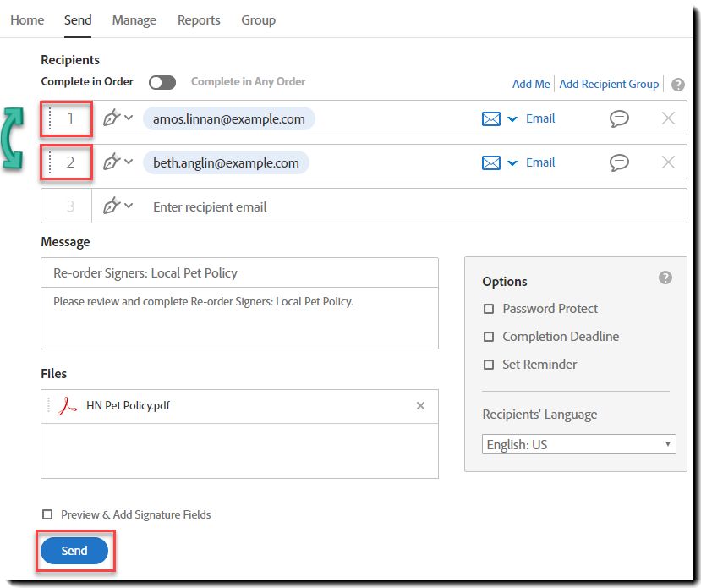Click the empty files drop area

click(x=239, y=451)
